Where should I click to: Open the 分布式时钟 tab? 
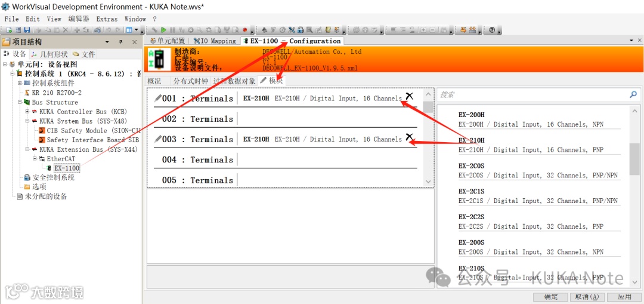click(191, 81)
